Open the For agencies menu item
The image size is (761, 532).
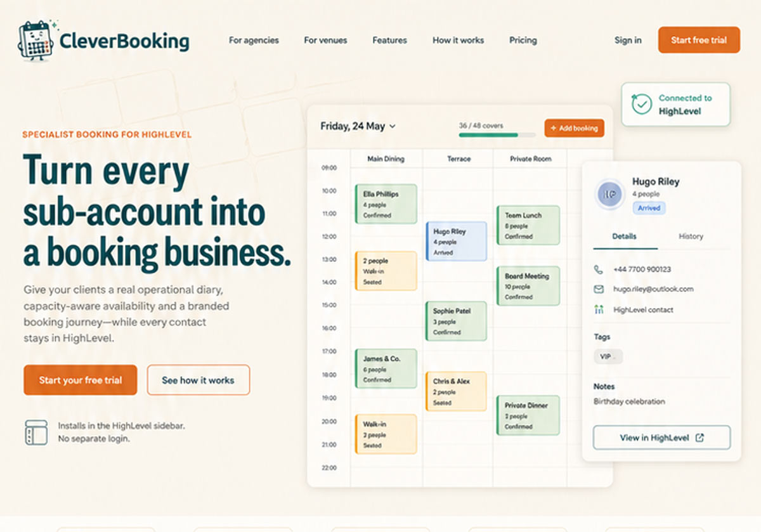pyautogui.click(x=254, y=40)
